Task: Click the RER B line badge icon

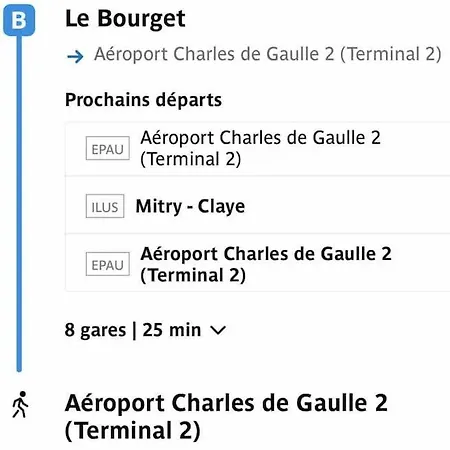Action: click(x=19, y=20)
